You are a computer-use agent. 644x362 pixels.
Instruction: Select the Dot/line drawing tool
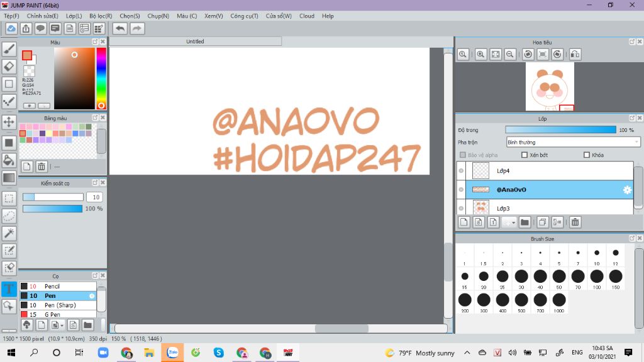point(9,101)
